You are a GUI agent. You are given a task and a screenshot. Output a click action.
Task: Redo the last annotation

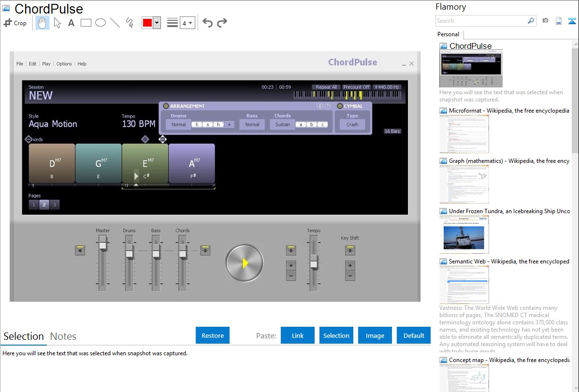tap(222, 23)
